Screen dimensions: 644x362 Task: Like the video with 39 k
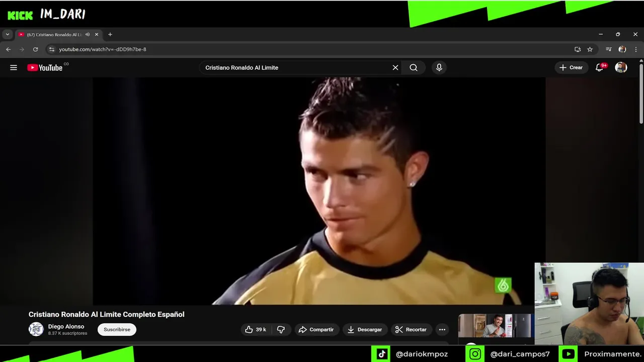click(x=256, y=329)
